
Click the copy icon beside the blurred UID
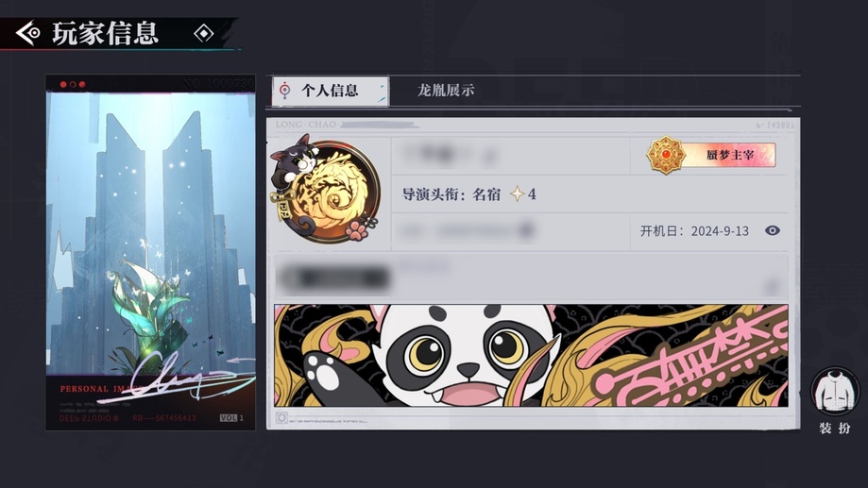pyautogui.click(x=528, y=229)
